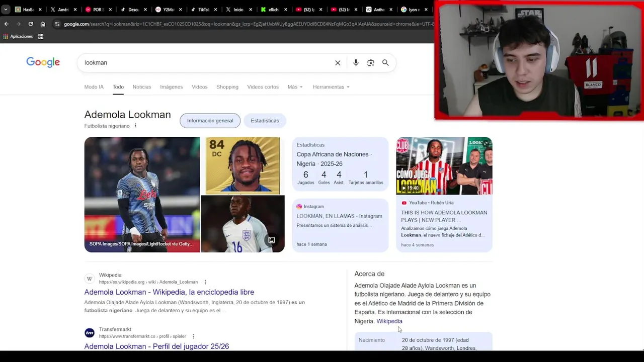
Task: Search by image with Google Lens
Action: click(371, 63)
